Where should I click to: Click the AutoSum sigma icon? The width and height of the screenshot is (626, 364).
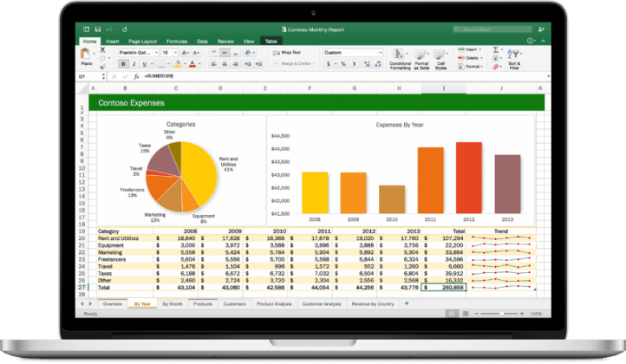pyautogui.click(x=494, y=49)
